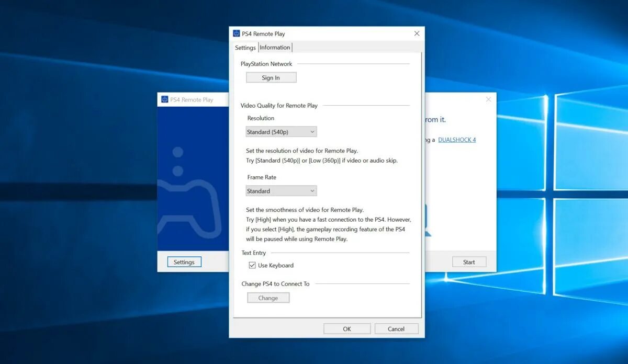Image resolution: width=628 pixels, height=364 pixels.
Task: Open the Frame Rate dropdown
Action: tap(281, 191)
